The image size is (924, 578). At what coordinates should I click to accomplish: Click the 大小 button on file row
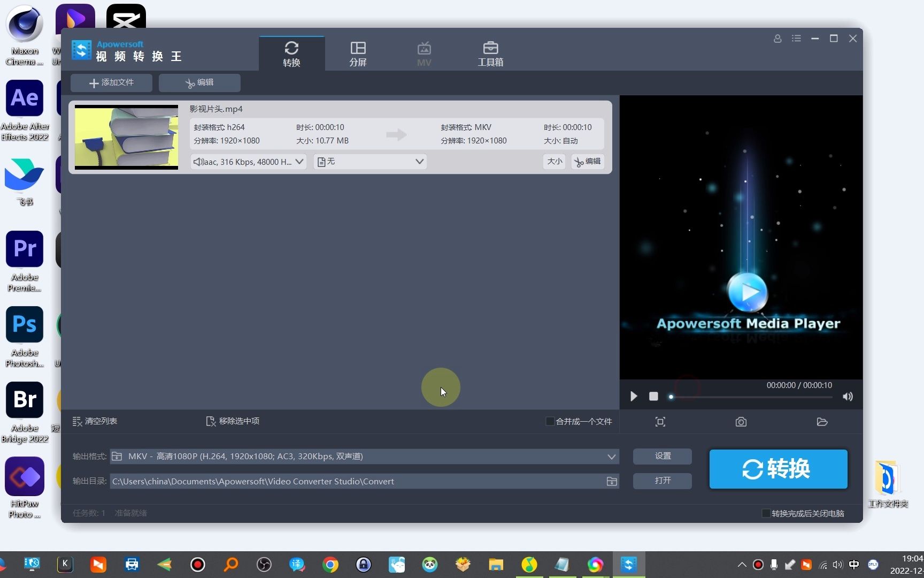pyautogui.click(x=555, y=161)
